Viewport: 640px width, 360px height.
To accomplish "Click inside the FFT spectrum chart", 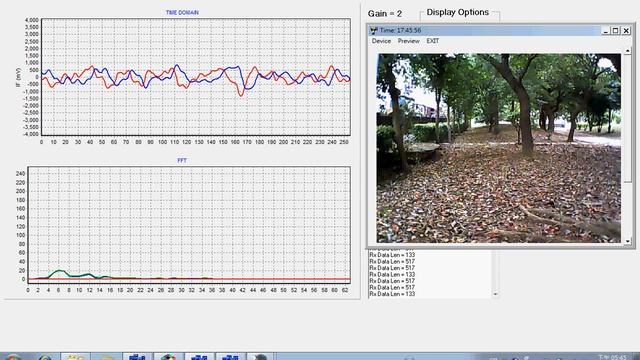I will tap(189, 224).
